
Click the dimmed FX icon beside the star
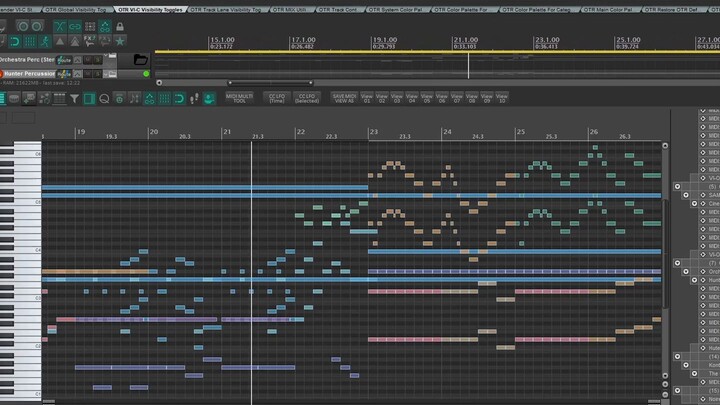[x=105, y=41]
